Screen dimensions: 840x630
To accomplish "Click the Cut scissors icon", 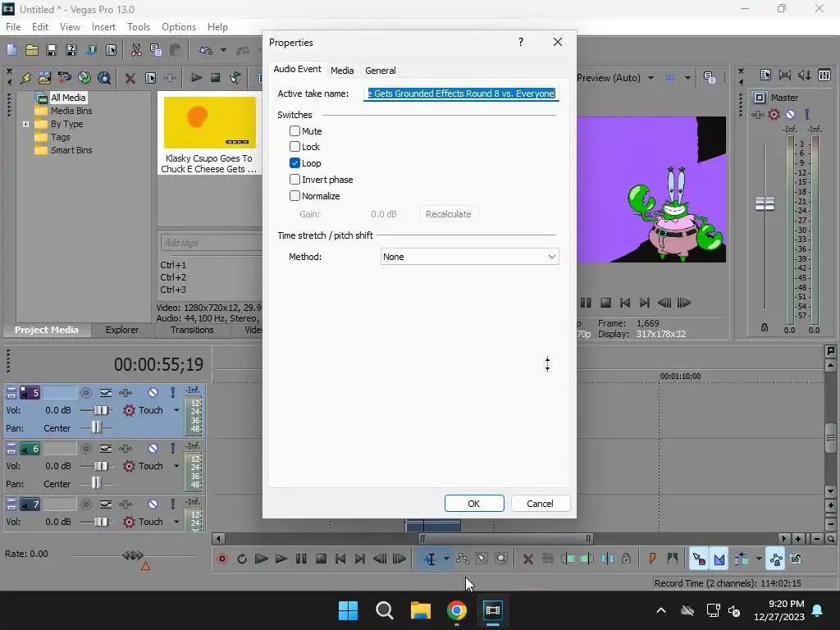I will [136, 50].
